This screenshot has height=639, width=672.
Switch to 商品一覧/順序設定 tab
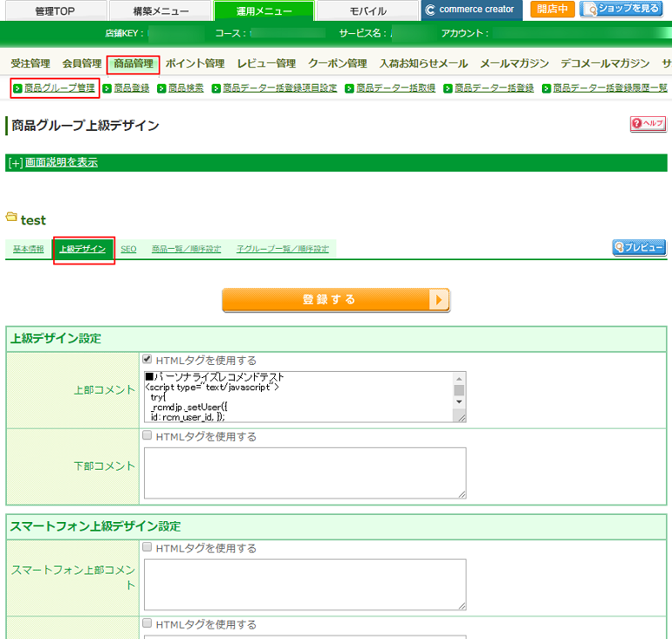click(x=187, y=249)
